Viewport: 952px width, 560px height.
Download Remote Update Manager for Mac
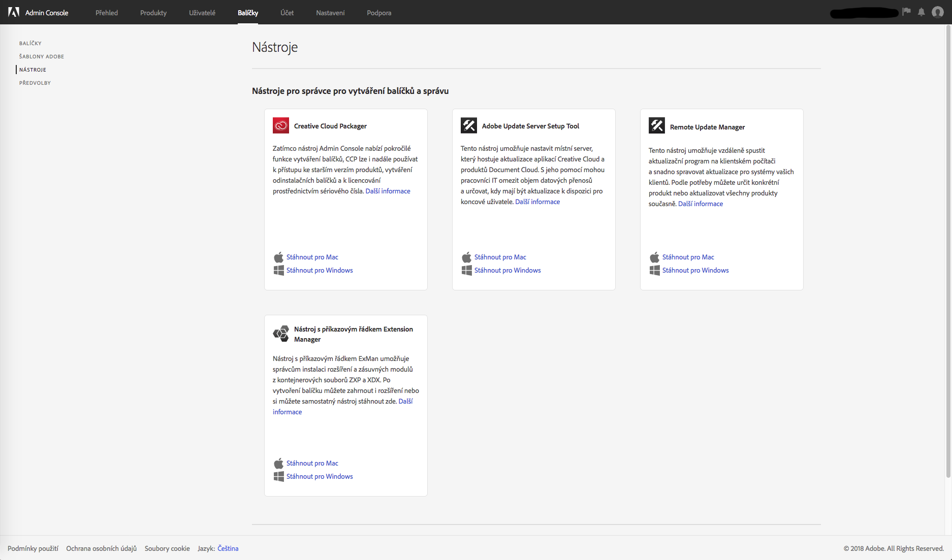click(688, 257)
